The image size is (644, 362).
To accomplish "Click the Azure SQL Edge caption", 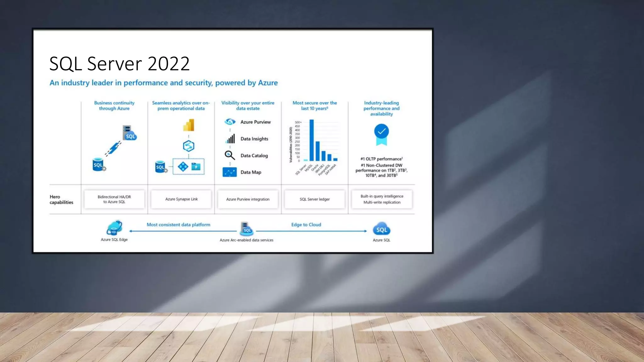I will [114, 239].
